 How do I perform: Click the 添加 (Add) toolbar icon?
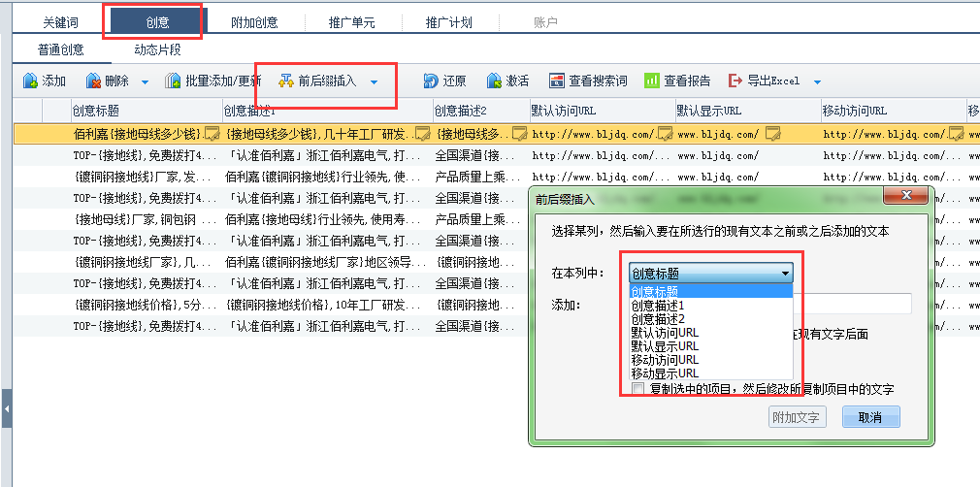(x=30, y=81)
